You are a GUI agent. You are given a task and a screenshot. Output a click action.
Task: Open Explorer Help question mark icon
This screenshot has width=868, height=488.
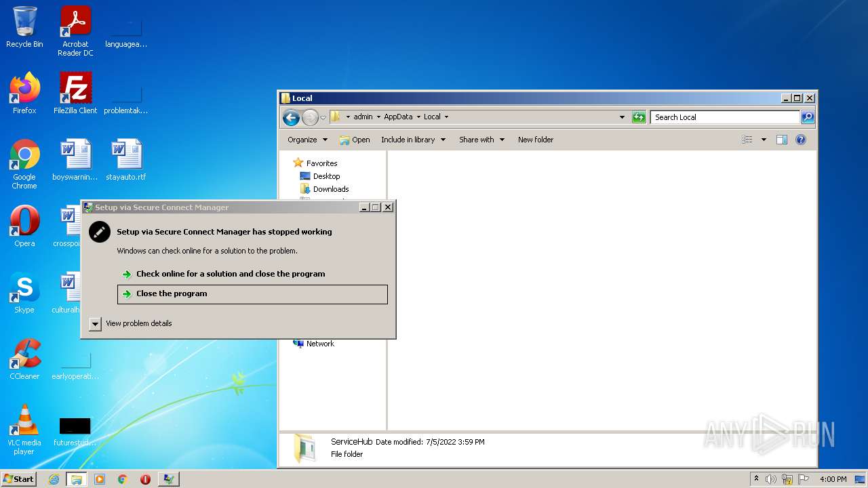pyautogui.click(x=800, y=140)
